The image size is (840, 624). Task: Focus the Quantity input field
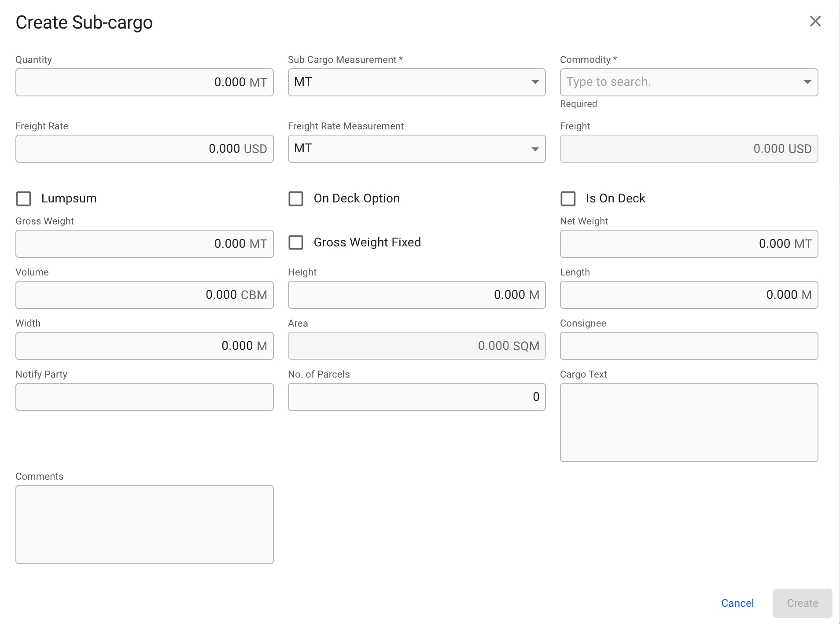click(144, 82)
